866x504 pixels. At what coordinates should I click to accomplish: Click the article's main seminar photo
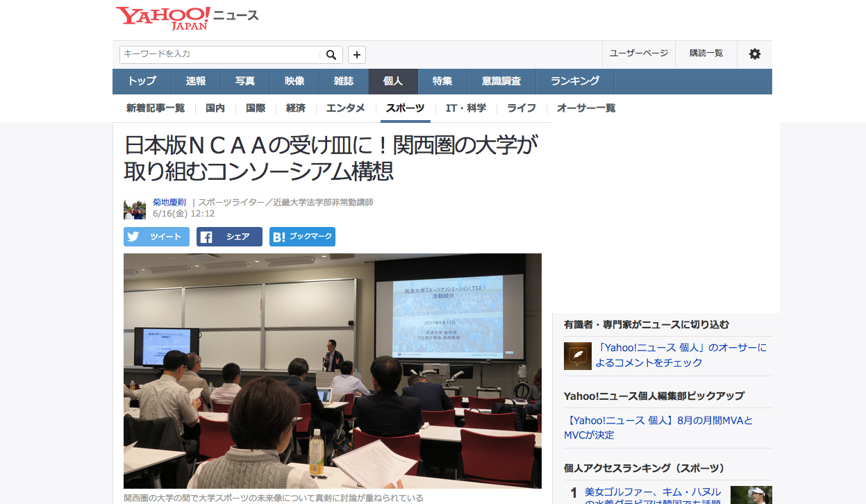coord(333,371)
